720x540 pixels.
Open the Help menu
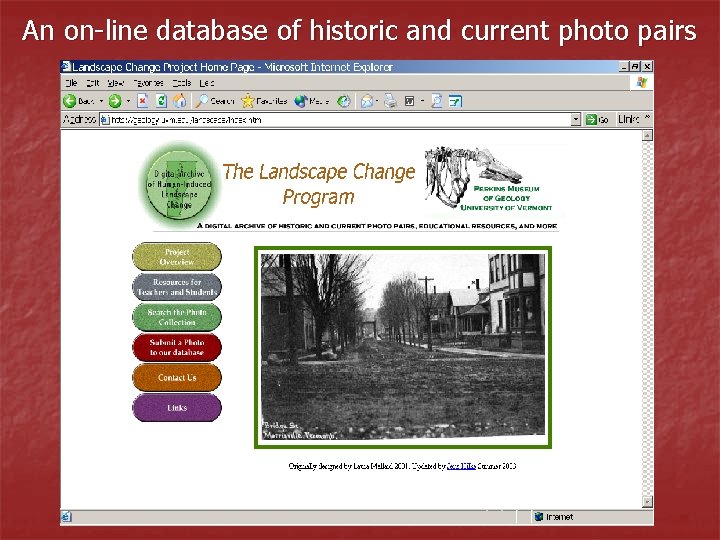[207, 83]
